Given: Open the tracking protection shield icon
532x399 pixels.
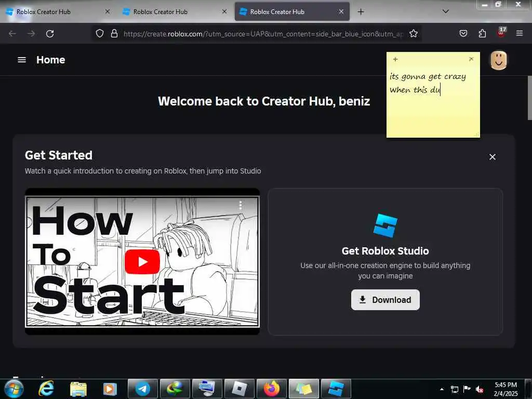Looking at the screenshot, I should click(99, 34).
